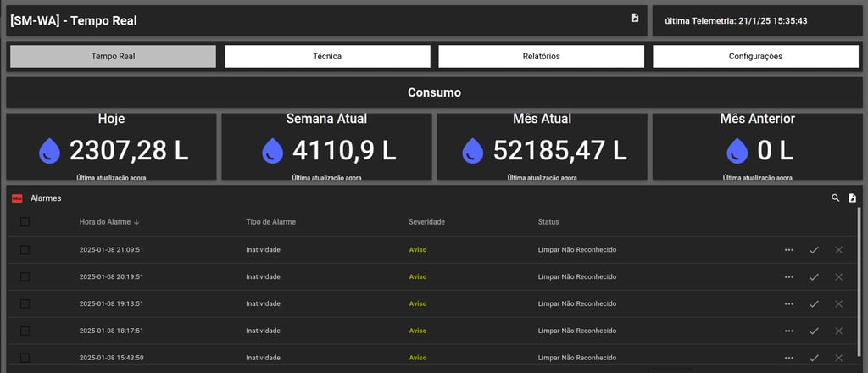
Task: Open the alarms search icon
Action: click(835, 198)
